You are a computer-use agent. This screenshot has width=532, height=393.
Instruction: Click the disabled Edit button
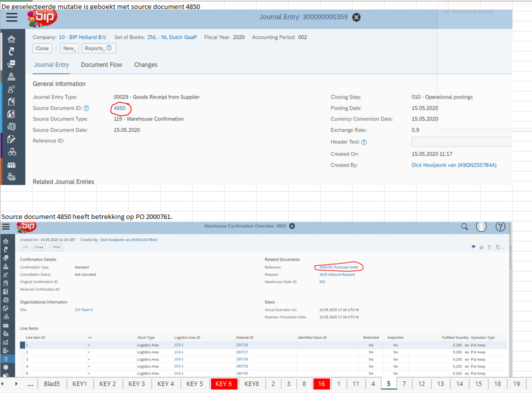pos(25,247)
